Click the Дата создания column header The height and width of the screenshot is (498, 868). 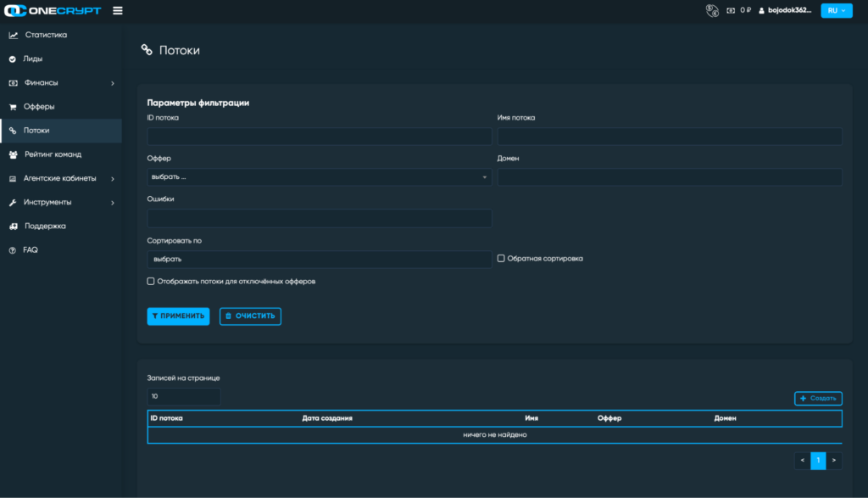327,418
